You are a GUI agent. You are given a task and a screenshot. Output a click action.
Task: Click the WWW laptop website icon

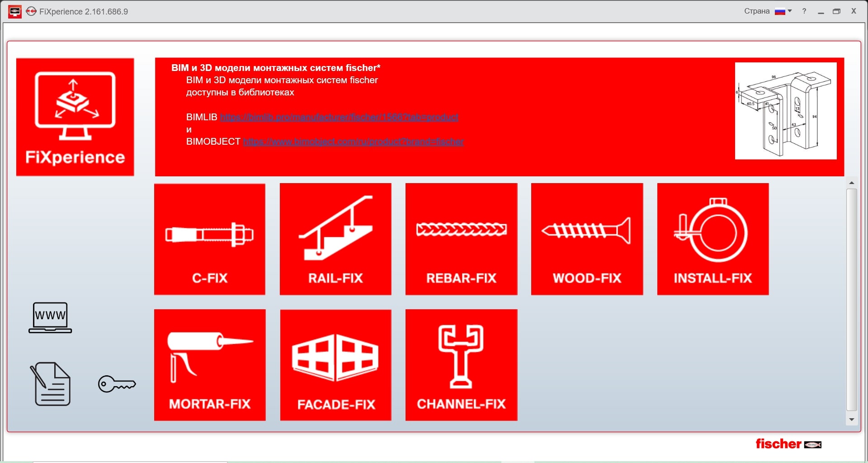[50, 317]
